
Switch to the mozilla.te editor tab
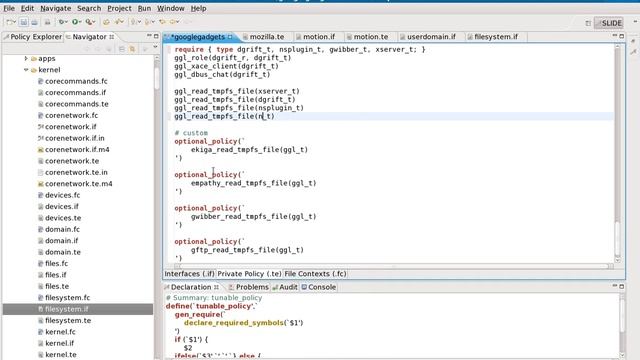pyautogui.click(x=267, y=37)
